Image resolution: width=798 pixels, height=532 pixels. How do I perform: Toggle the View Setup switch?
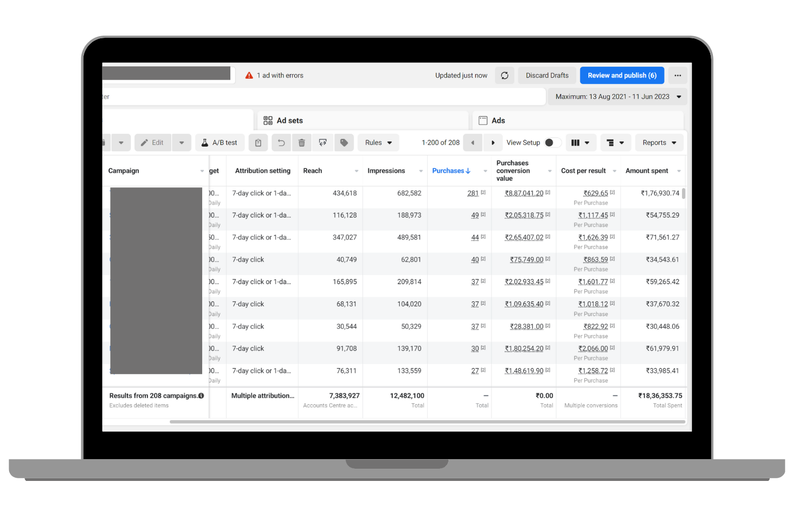(x=552, y=143)
